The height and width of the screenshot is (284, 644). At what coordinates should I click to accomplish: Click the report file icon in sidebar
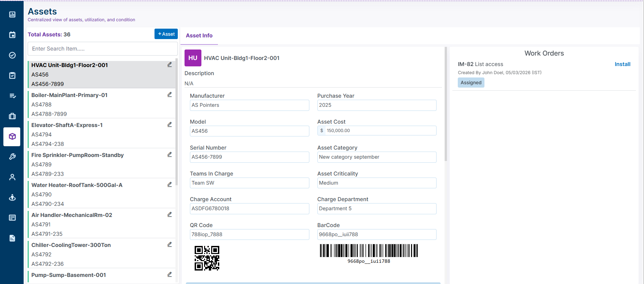12,238
